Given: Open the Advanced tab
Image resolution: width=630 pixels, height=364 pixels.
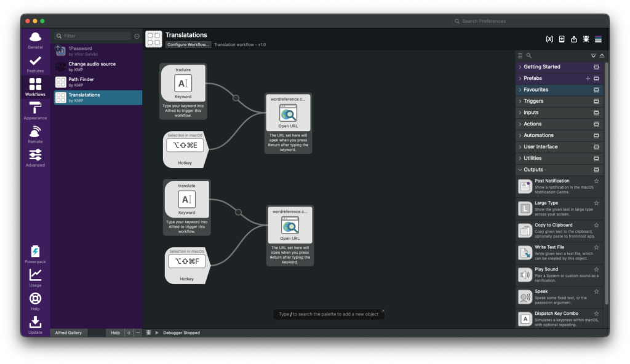Looking at the screenshot, I should click(x=35, y=158).
